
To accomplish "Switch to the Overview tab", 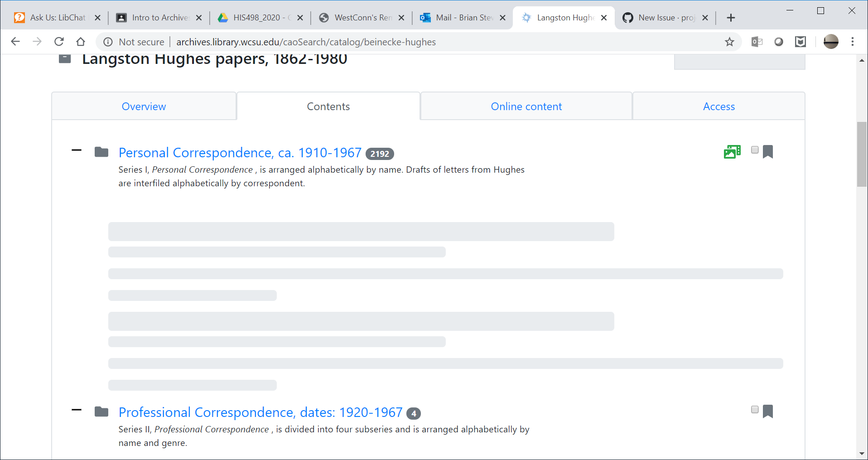I will [x=144, y=106].
